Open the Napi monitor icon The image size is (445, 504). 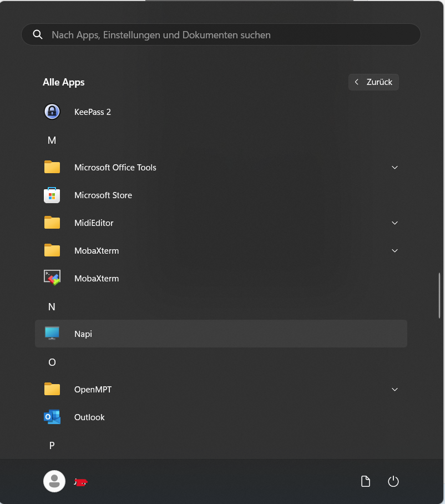(x=52, y=334)
